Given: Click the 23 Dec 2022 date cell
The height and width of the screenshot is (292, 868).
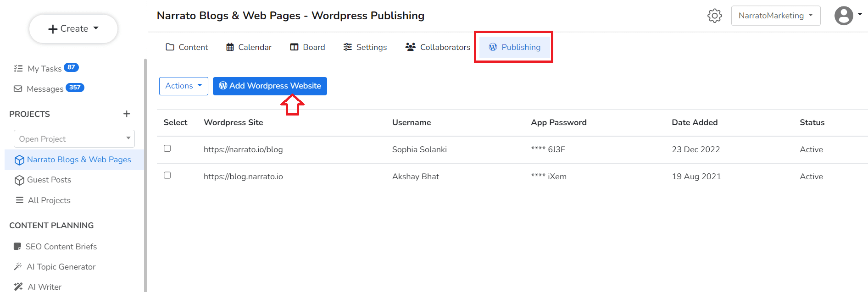Looking at the screenshot, I should [696, 149].
